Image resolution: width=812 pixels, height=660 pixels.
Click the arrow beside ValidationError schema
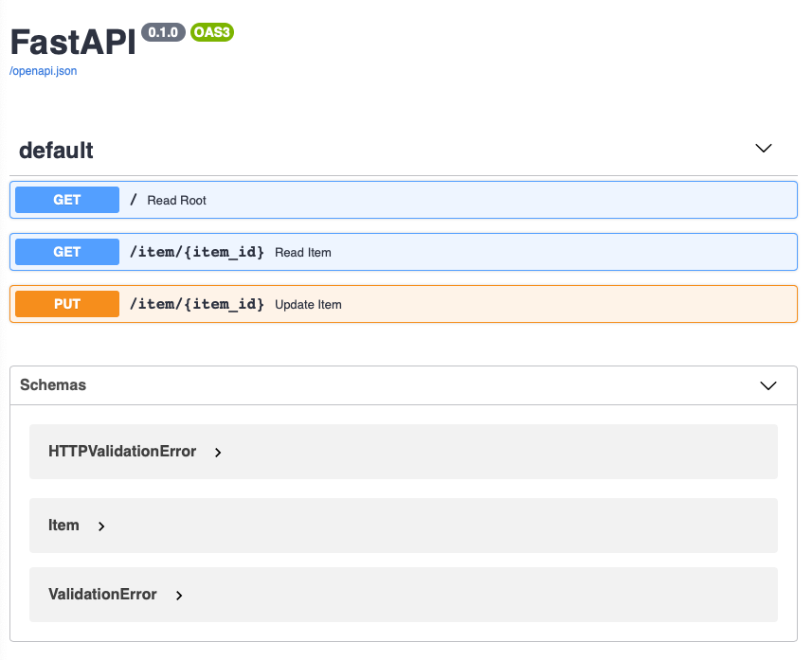[x=179, y=595]
